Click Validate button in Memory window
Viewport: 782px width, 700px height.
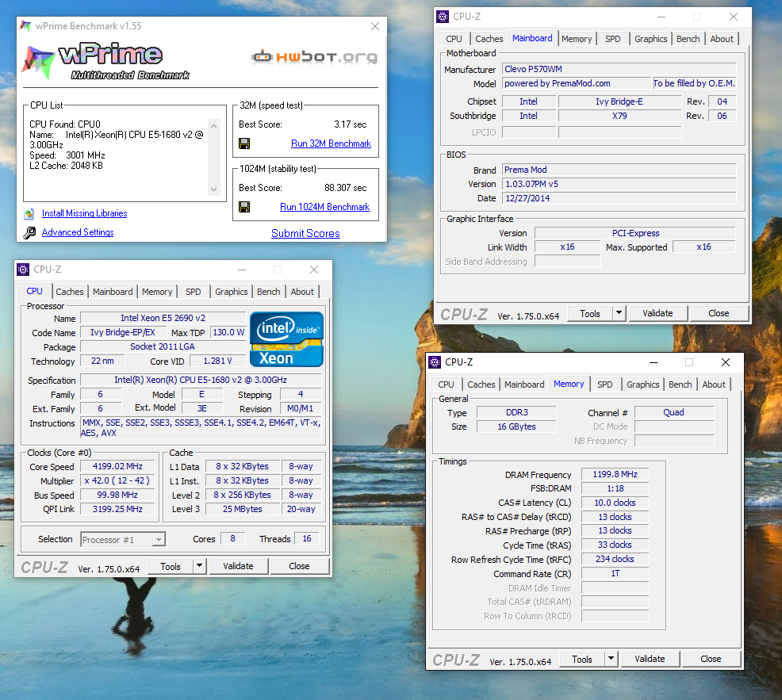click(x=650, y=659)
